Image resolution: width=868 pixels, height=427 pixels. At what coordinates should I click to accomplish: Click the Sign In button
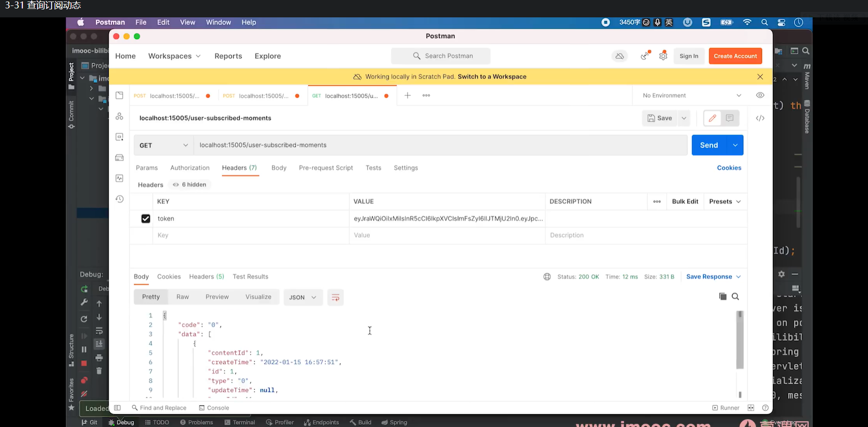(x=689, y=56)
